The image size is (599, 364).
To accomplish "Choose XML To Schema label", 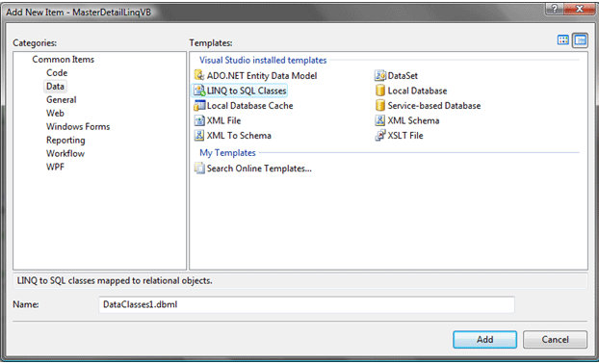I will click(x=239, y=135).
